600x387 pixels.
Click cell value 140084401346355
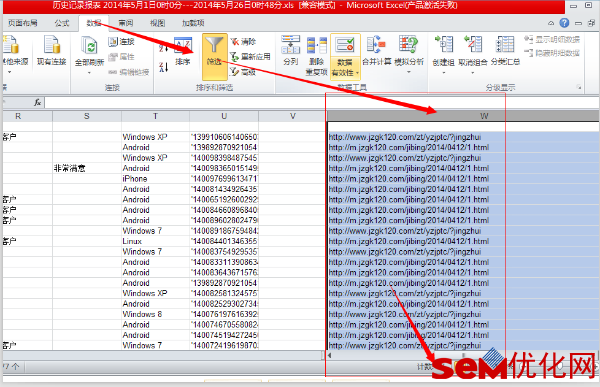pos(224,241)
